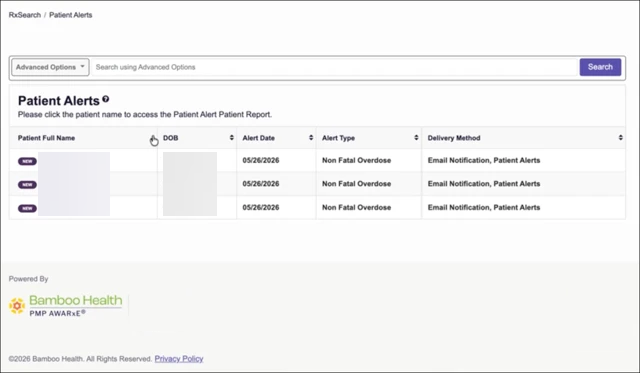Screen dimensions: 640x373
Task: Open the Privacy Policy link
Action: pos(179,359)
